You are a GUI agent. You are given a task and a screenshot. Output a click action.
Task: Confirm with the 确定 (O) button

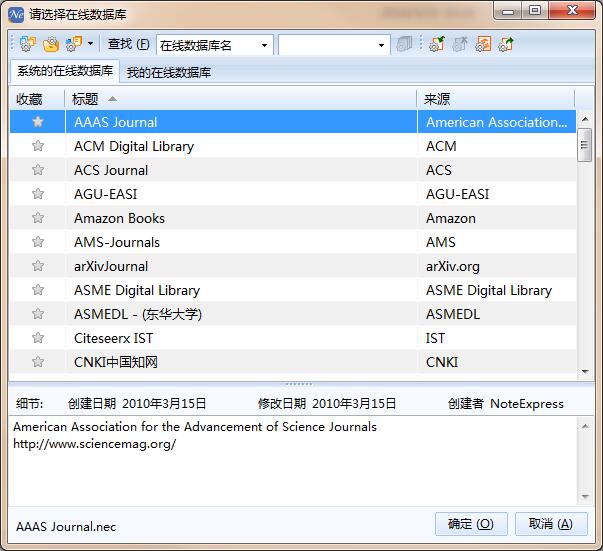click(x=471, y=524)
